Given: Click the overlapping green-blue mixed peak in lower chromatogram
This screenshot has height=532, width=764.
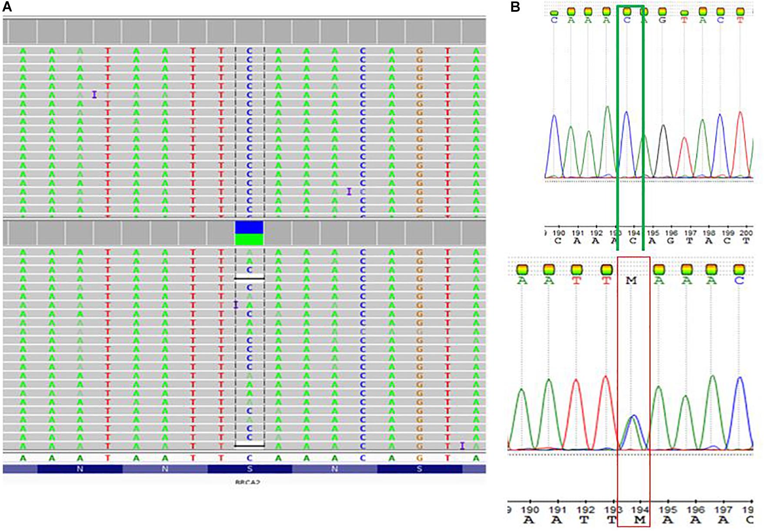Looking at the screenshot, I should click(x=633, y=432).
